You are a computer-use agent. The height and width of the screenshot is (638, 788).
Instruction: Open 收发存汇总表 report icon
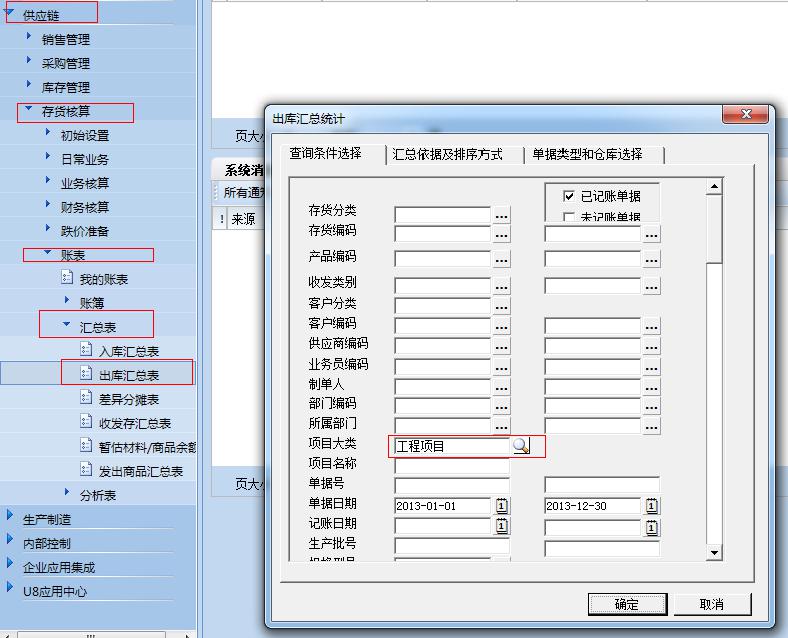(86, 421)
